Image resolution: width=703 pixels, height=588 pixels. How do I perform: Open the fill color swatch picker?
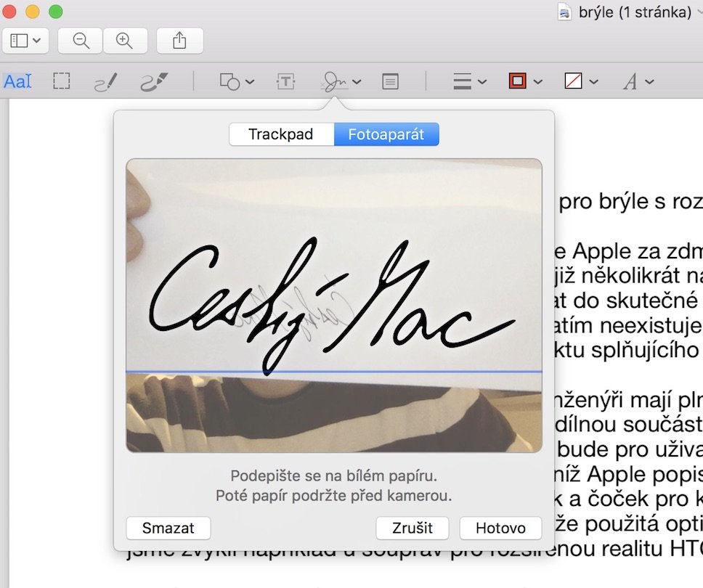[581, 82]
